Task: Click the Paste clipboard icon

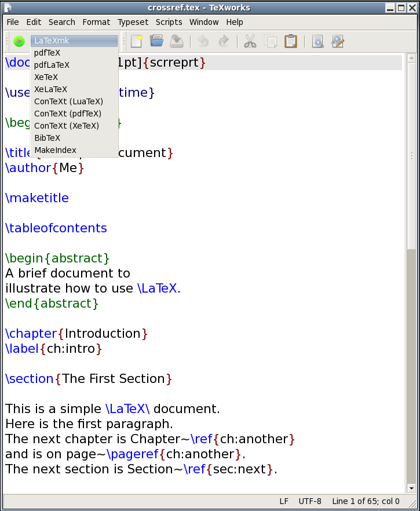Action: [290, 41]
